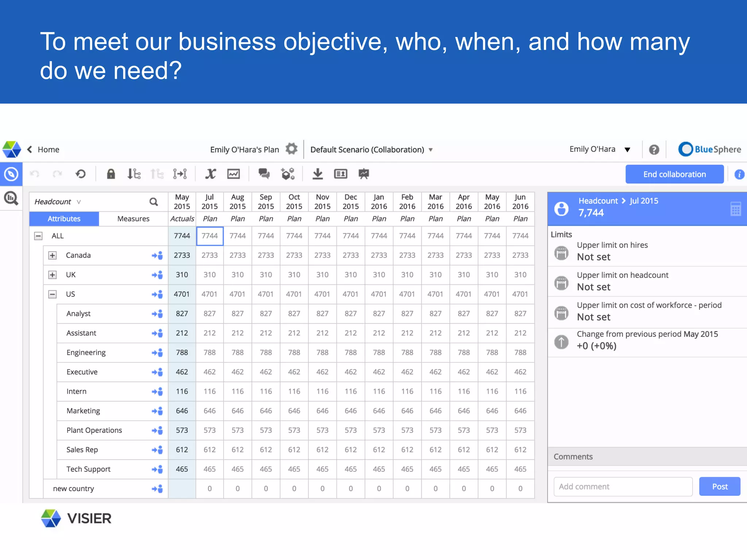Click the blue info icon
The image size is (747, 560).
pos(739,174)
